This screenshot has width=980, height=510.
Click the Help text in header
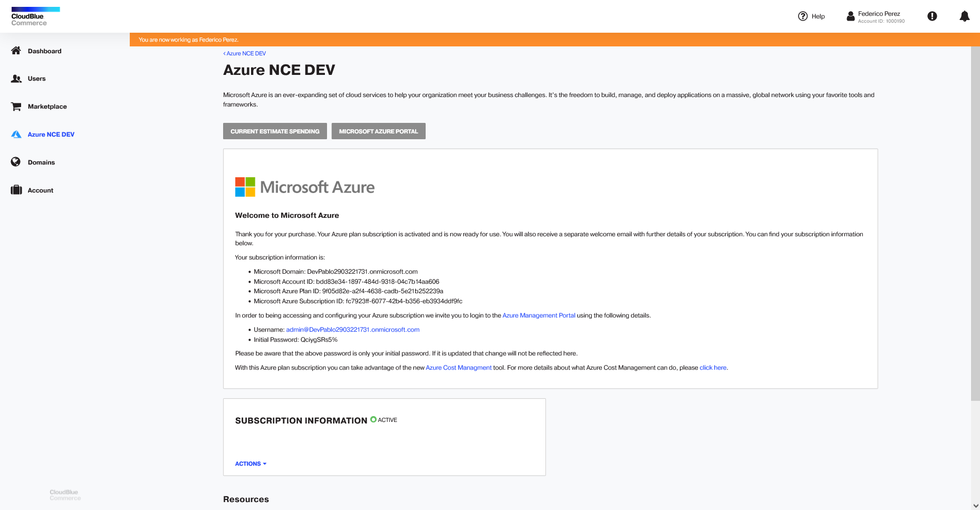[x=818, y=16]
